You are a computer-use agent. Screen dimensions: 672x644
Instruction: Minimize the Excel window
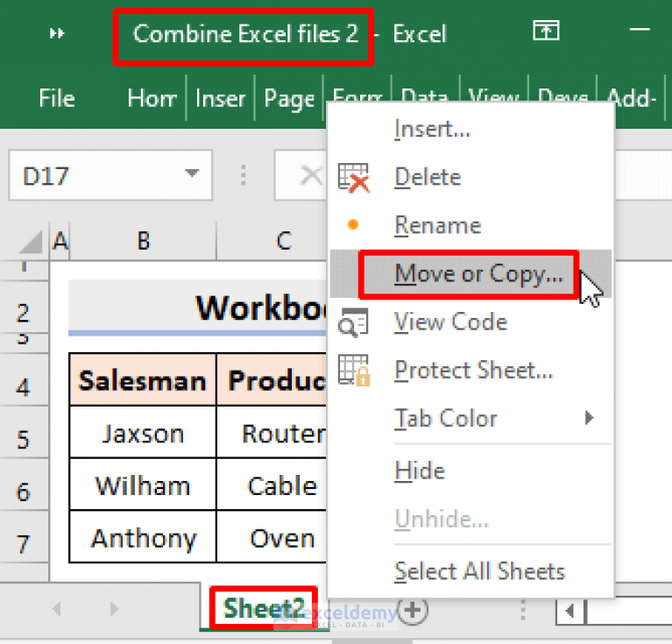pyautogui.click(x=640, y=30)
